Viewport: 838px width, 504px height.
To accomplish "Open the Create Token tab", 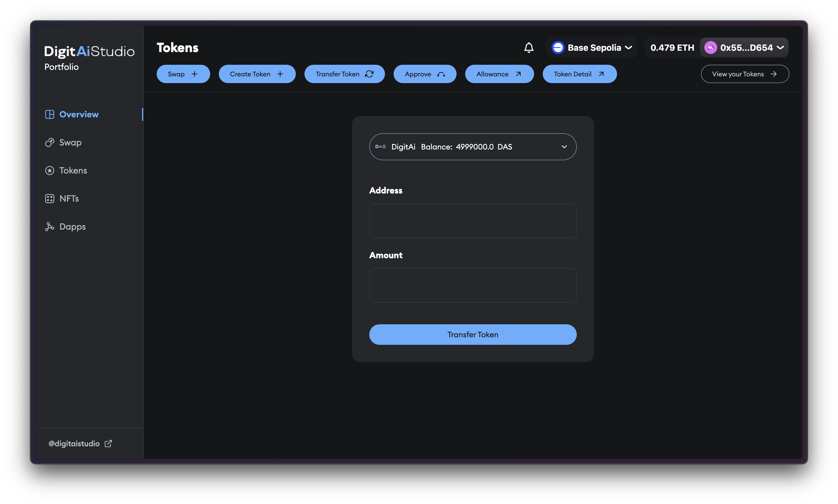I will click(257, 74).
